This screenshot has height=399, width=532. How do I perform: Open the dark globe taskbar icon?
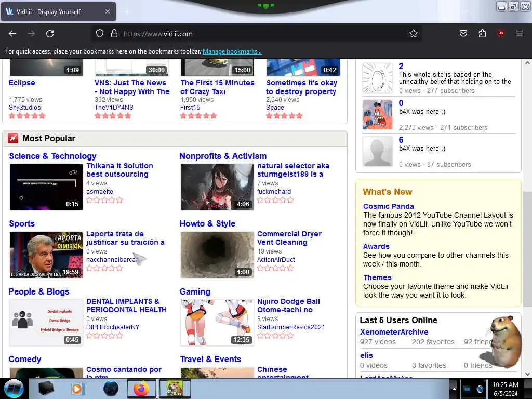tap(111, 389)
